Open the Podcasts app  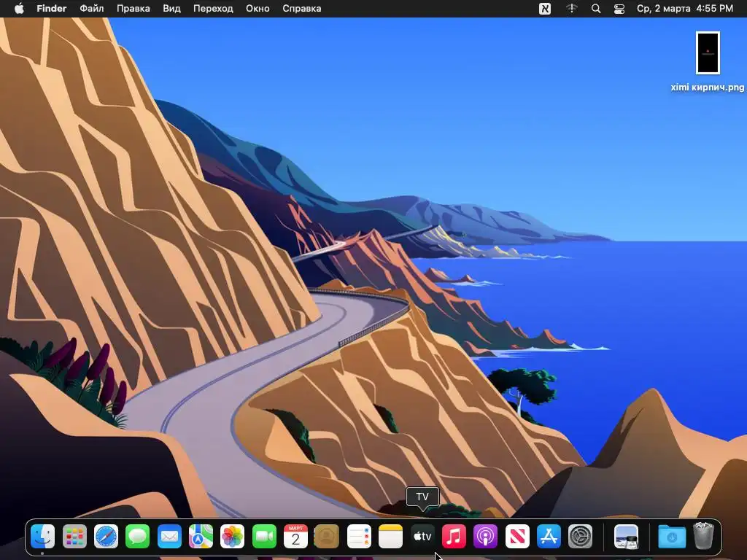485,537
